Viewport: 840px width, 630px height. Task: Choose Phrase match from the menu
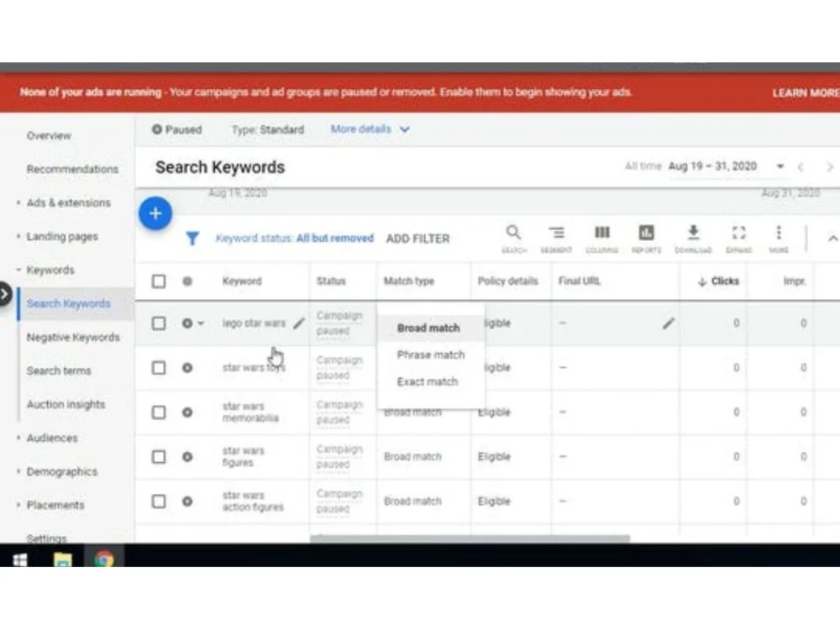click(x=431, y=354)
